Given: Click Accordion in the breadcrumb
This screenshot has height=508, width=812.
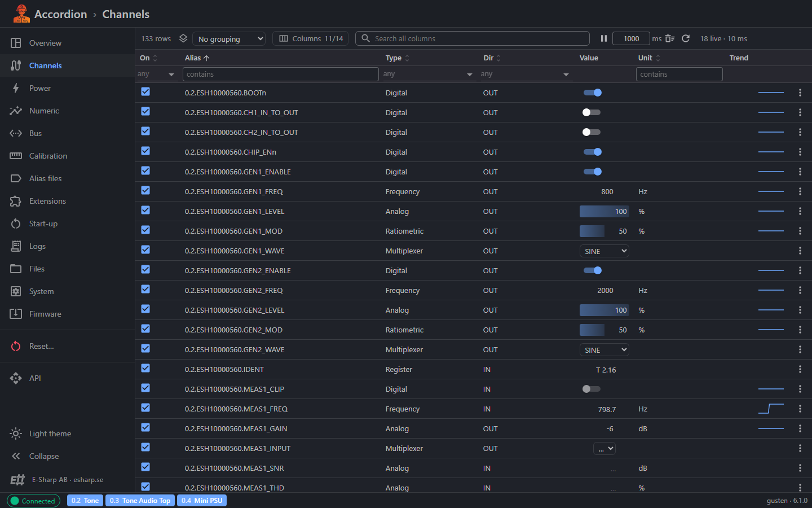Looking at the screenshot, I should 61,14.
